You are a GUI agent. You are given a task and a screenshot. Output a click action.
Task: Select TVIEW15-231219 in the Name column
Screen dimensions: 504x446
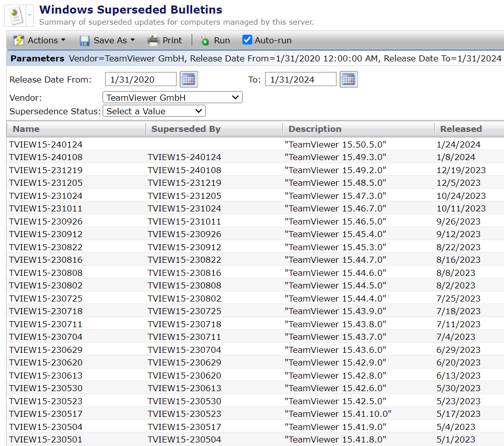point(46,170)
